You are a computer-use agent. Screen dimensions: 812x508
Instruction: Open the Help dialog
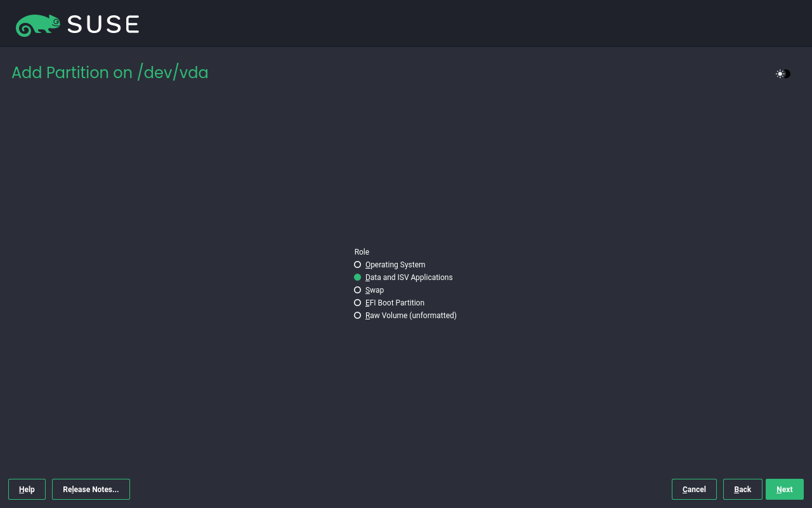[x=27, y=490]
